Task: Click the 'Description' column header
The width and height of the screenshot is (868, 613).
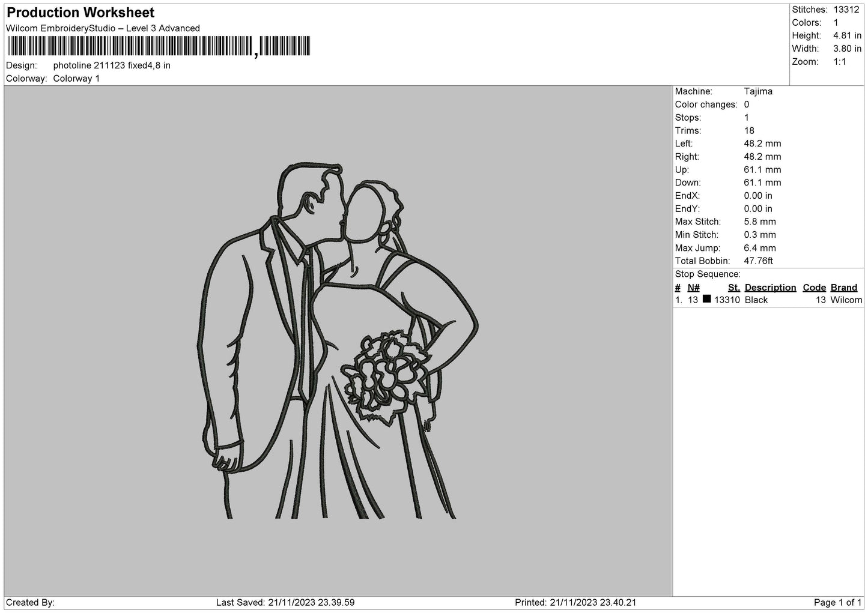Action: [x=770, y=288]
